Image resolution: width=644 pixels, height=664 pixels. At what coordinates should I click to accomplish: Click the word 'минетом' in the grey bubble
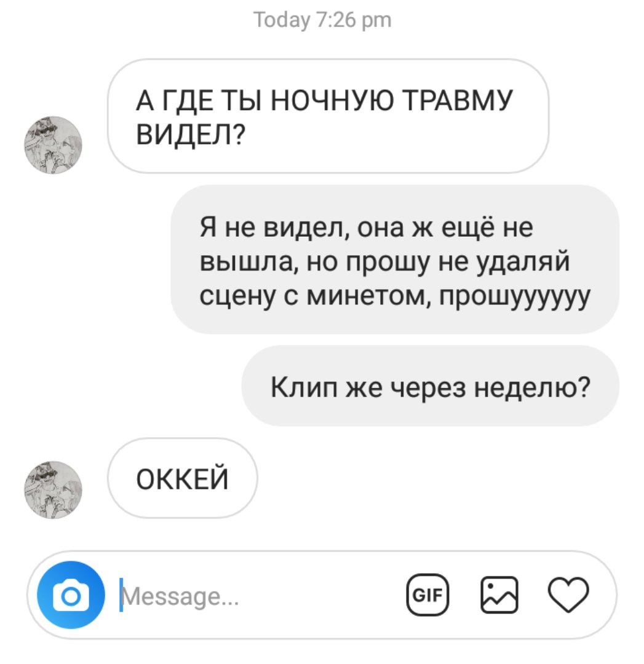365,296
